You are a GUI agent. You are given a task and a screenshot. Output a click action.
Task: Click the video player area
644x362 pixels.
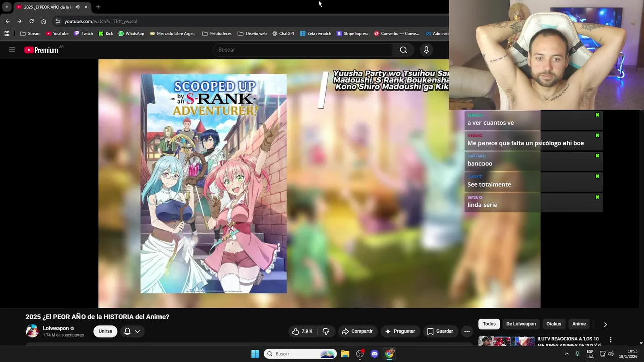pyautogui.click(x=319, y=184)
